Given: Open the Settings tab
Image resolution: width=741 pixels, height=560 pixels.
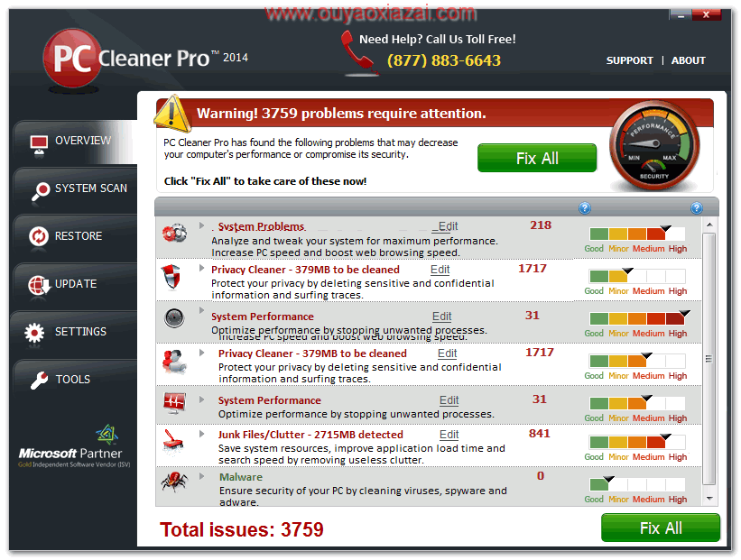Looking at the screenshot, I should [76, 332].
